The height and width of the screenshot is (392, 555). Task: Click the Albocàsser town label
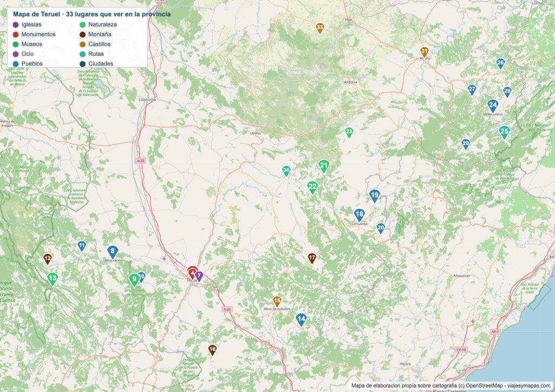pyautogui.click(x=462, y=275)
